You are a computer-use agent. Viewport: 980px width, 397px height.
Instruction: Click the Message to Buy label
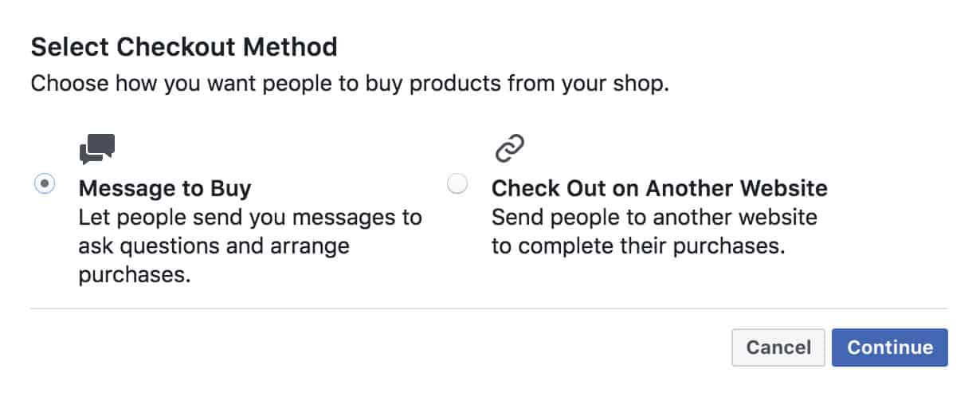[165, 189]
